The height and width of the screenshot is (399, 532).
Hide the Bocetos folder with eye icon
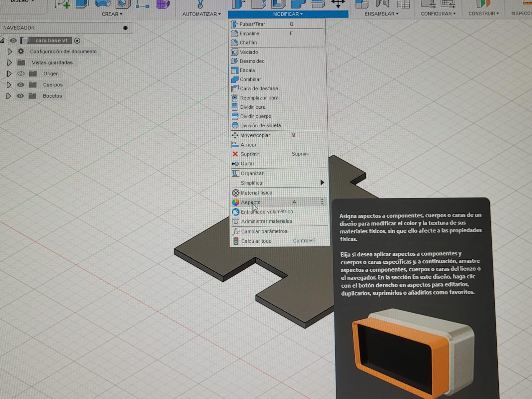coord(20,96)
